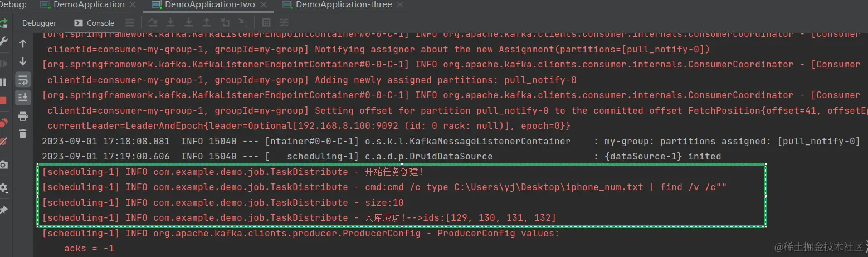Open the console layout options menu
The image size is (868, 257).
[x=130, y=23]
